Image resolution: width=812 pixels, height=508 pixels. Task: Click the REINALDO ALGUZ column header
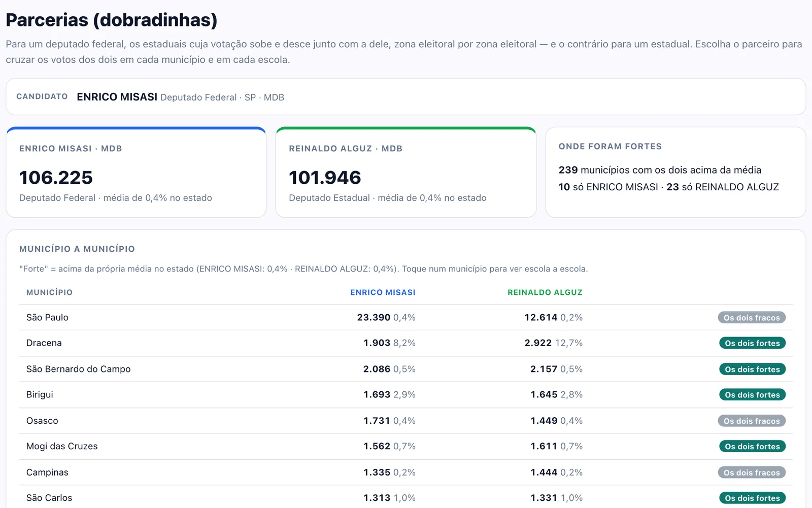pyautogui.click(x=545, y=292)
